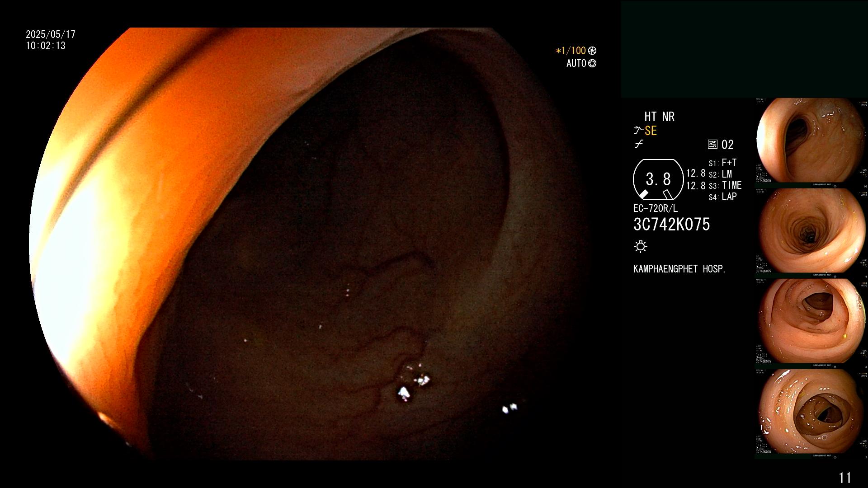Viewport: 868px width, 488px height.
Task: Click the S3: TIME switch assignment
Action: [725, 185]
